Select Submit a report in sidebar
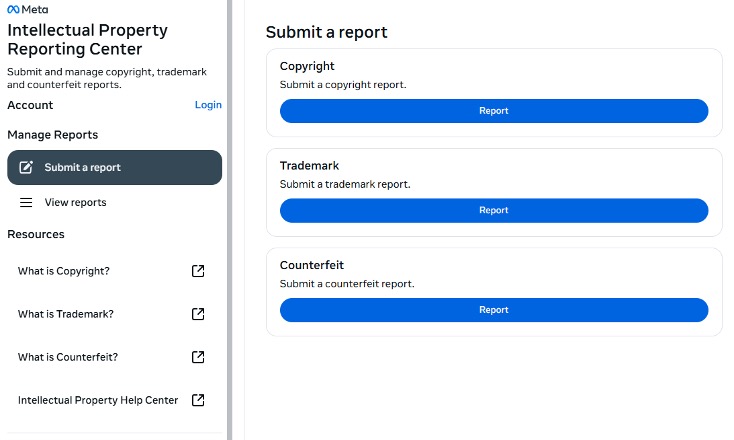This screenshot has width=734, height=440. coord(82,168)
